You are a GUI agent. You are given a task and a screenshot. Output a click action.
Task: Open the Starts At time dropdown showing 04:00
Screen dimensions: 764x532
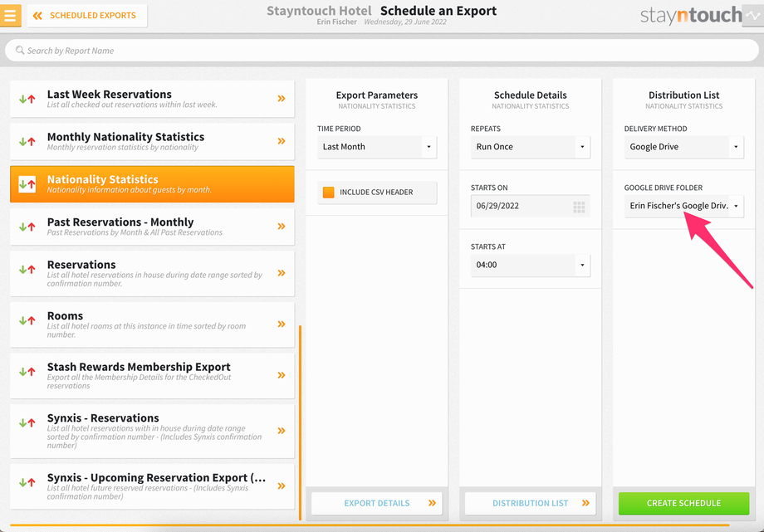(530, 265)
